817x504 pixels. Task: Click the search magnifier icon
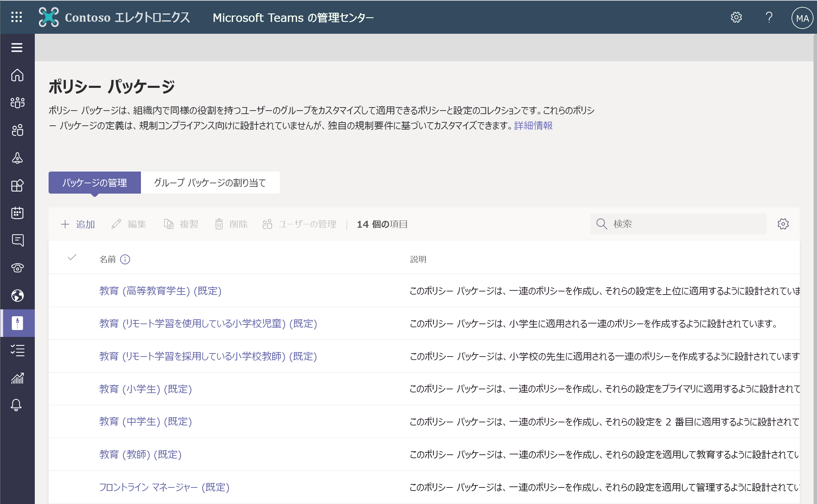click(x=602, y=224)
